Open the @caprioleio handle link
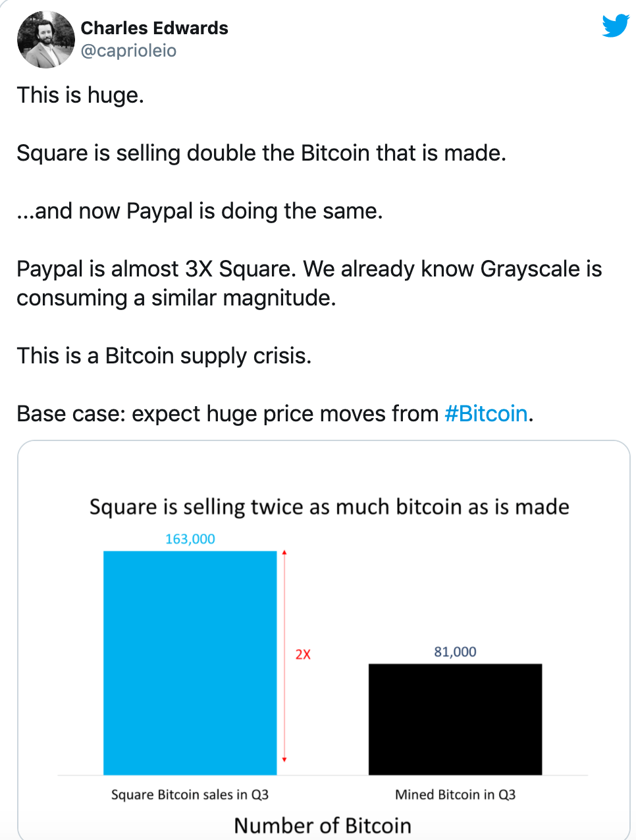 tap(128, 51)
